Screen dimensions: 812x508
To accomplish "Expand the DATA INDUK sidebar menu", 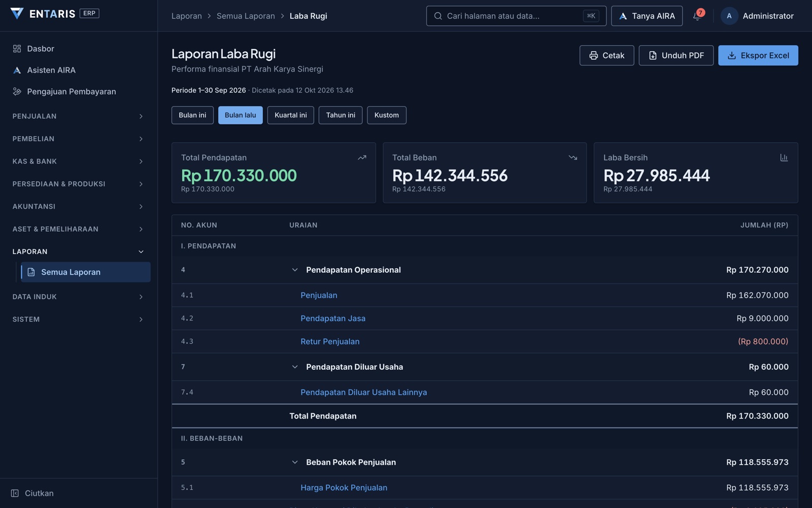I will tap(79, 297).
